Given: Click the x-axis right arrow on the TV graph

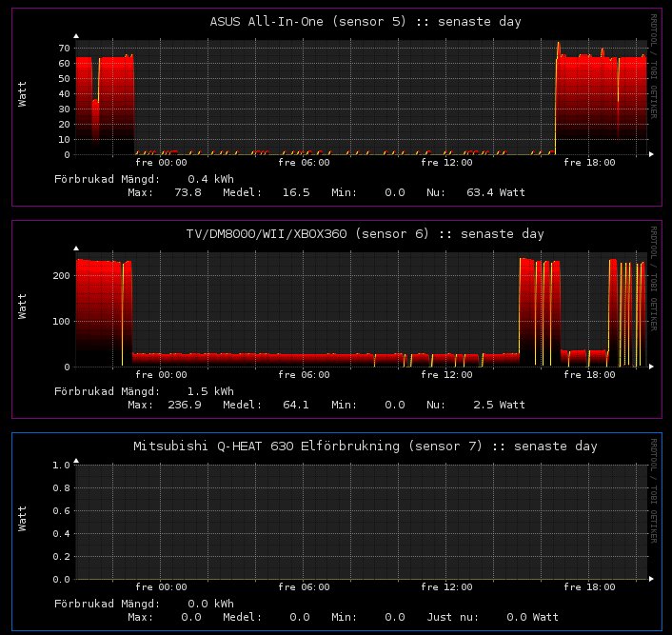Looking at the screenshot, I should [x=651, y=367].
